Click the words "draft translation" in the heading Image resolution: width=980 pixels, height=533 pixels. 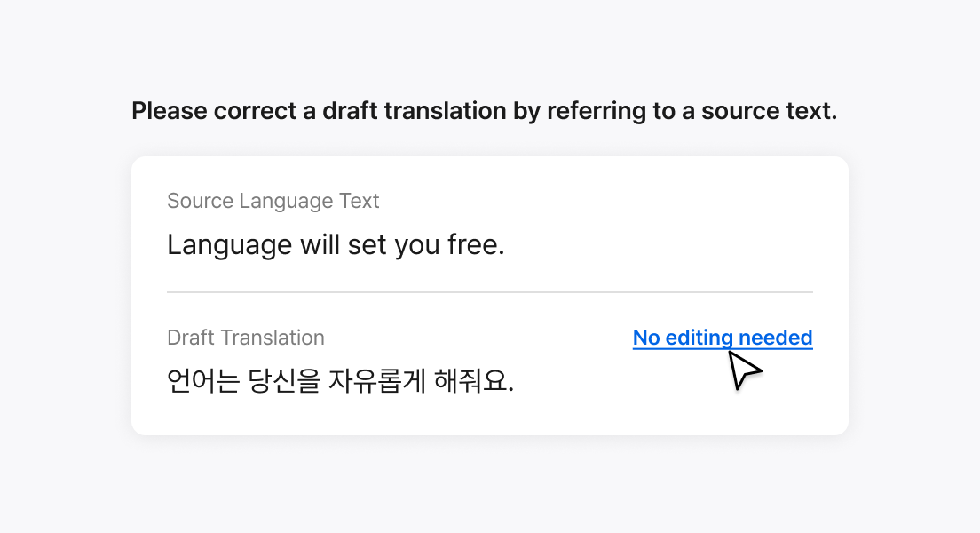[414, 111]
